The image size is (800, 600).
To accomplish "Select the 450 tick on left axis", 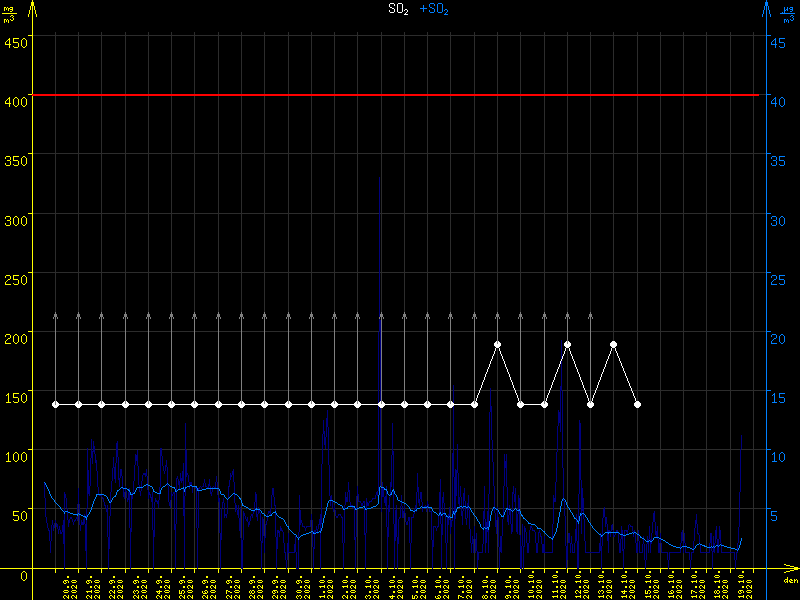I will [x=16, y=42].
